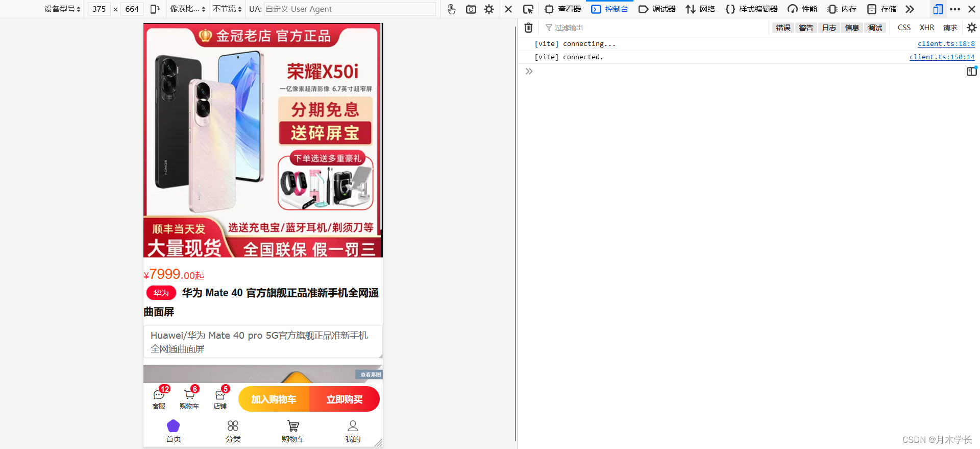The width and height of the screenshot is (980, 449).
Task: Click the 华为 brand tag
Action: (x=161, y=293)
